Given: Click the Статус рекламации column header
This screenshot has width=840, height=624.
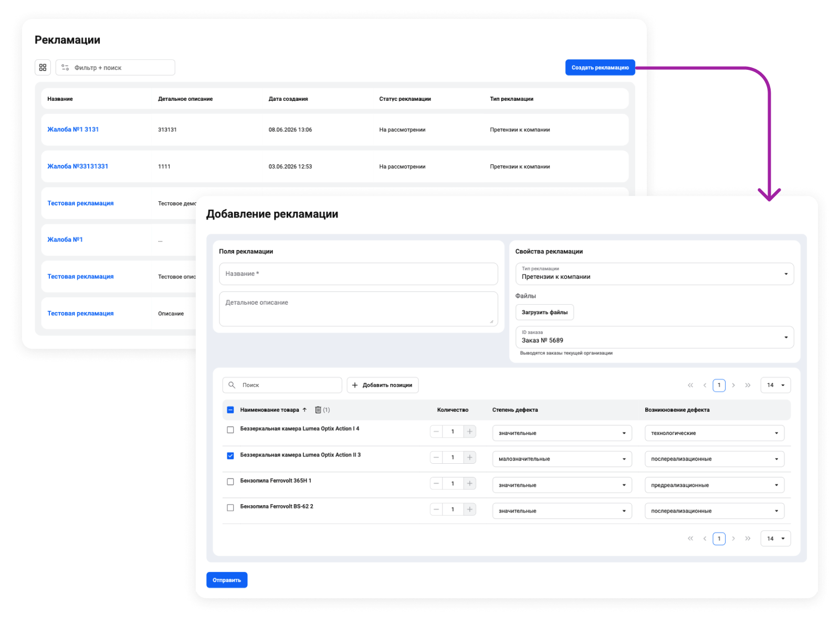Looking at the screenshot, I should pos(405,99).
